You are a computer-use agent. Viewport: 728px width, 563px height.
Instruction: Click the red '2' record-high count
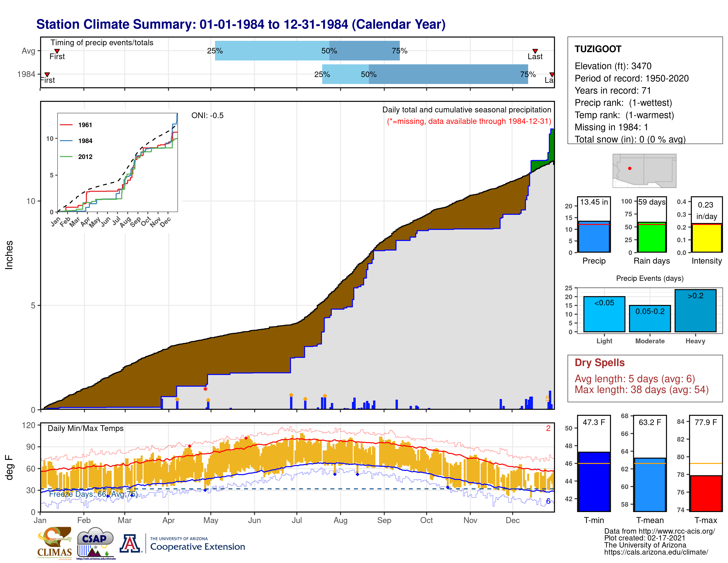point(548,428)
